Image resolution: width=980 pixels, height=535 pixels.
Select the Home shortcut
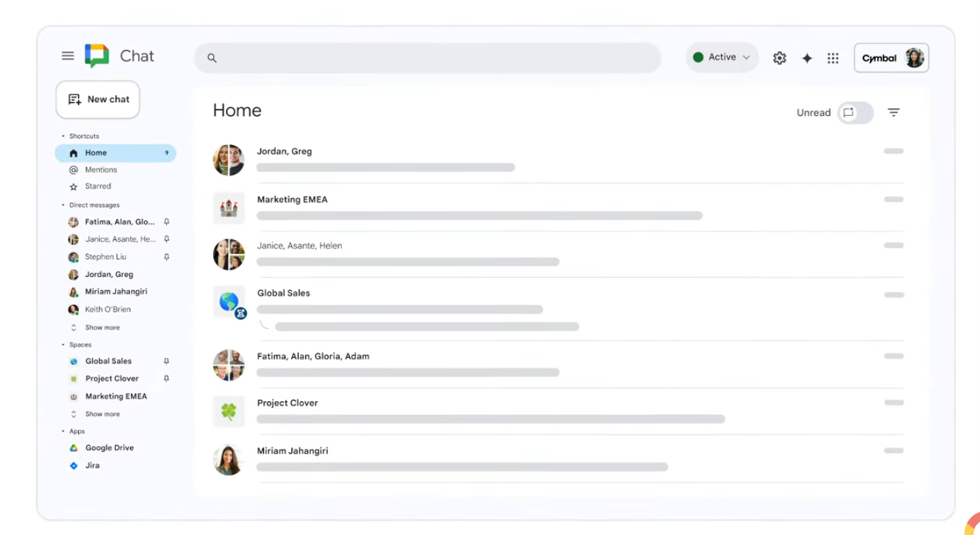[97, 153]
